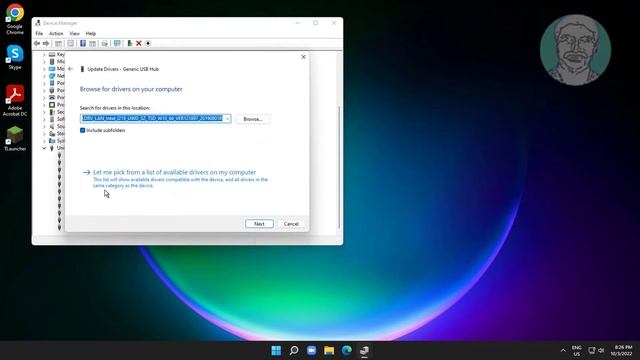Open the clock and date in taskbar
Viewport: 640px width, 360px height.
click(622, 351)
